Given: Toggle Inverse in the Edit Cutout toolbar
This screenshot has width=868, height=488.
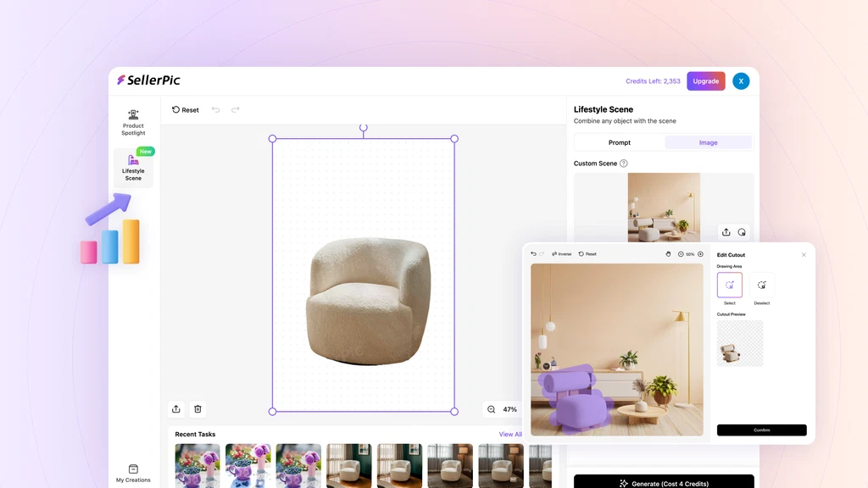Looking at the screenshot, I should pos(561,253).
